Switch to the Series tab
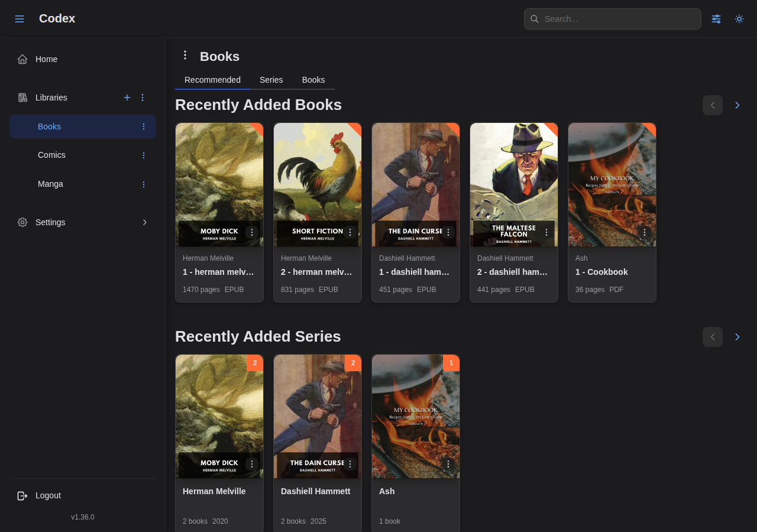This screenshot has height=532, width=757. (x=271, y=80)
